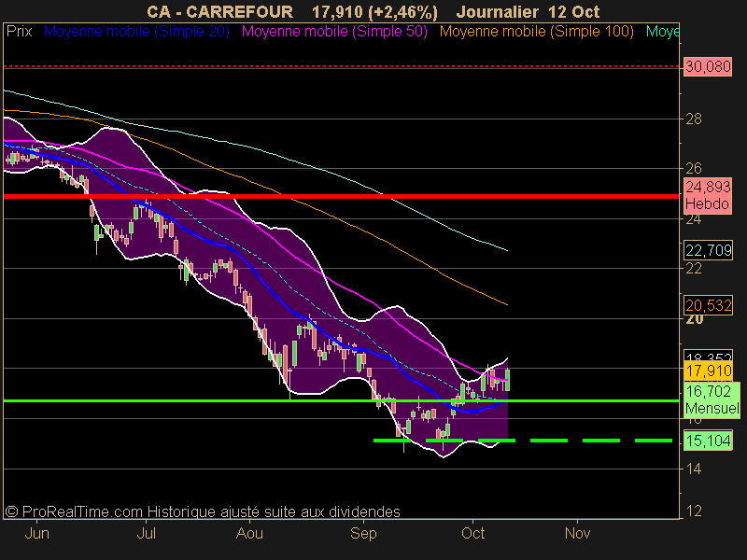This screenshot has width=747, height=560.
Task: Click the 17,910 (+2,46%) quote in title
Action: click(374, 12)
